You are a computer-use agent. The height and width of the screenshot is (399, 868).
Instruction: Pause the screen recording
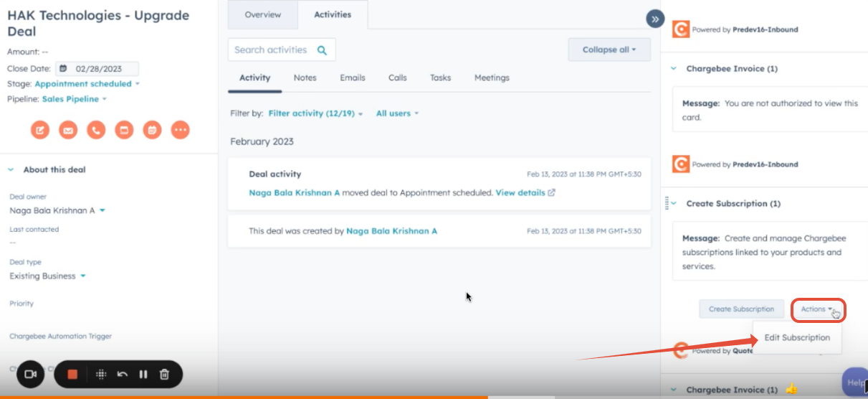click(x=143, y=374)
